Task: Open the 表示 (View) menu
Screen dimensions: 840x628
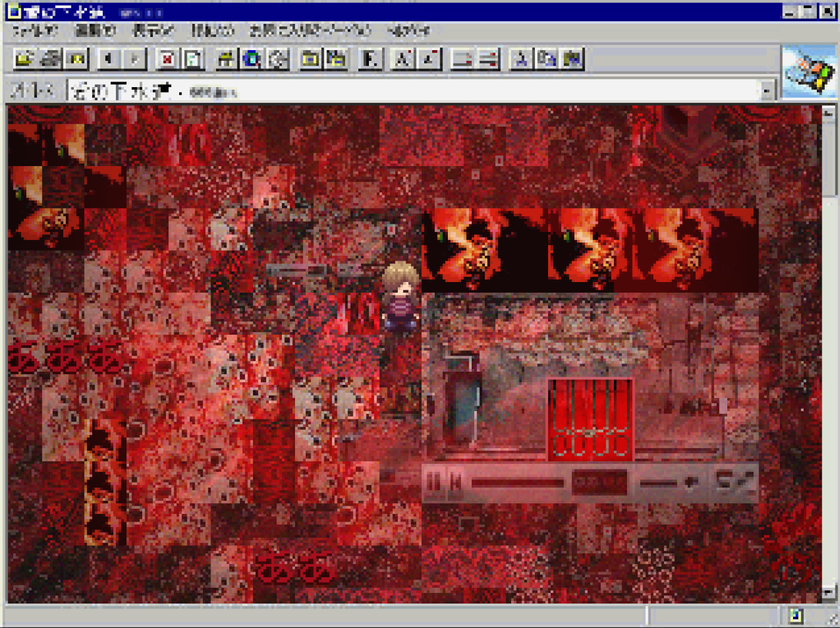Action: pyautogui.click(x=153, y=30)
